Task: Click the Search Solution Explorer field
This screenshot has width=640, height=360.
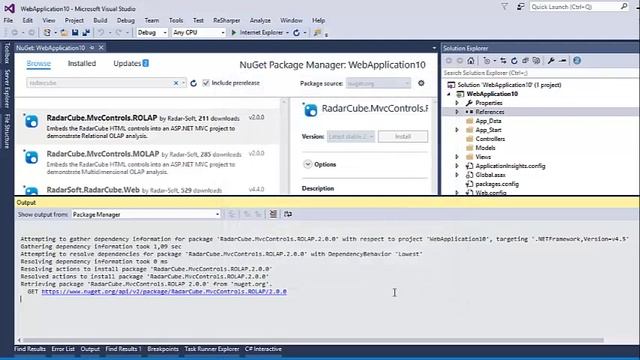Action: point(540,73)
